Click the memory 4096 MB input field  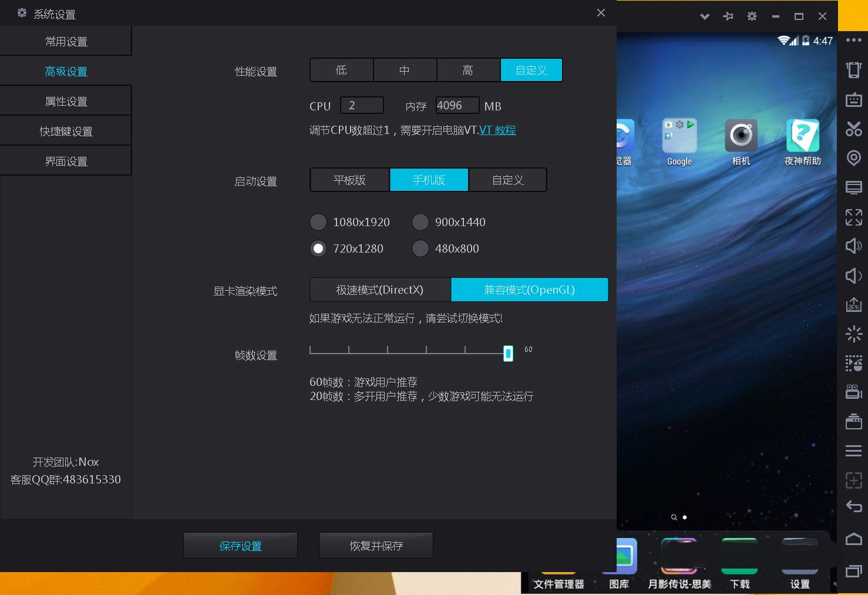(457, 105)
